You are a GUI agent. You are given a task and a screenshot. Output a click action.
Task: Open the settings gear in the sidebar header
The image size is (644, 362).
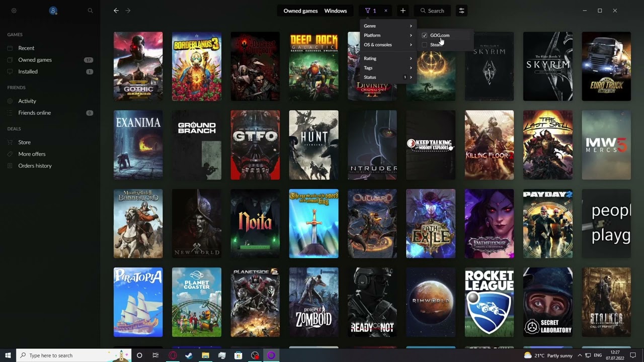coord(14,11)
